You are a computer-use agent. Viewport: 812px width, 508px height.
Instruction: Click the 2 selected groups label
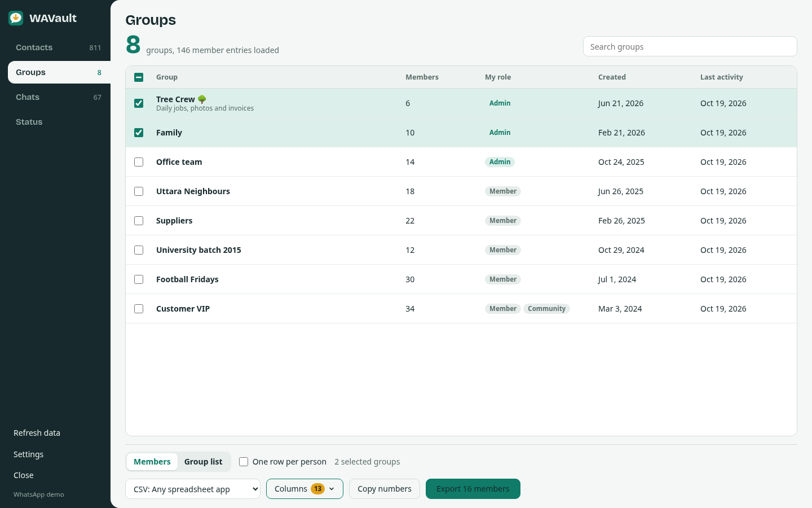(367, 462)
